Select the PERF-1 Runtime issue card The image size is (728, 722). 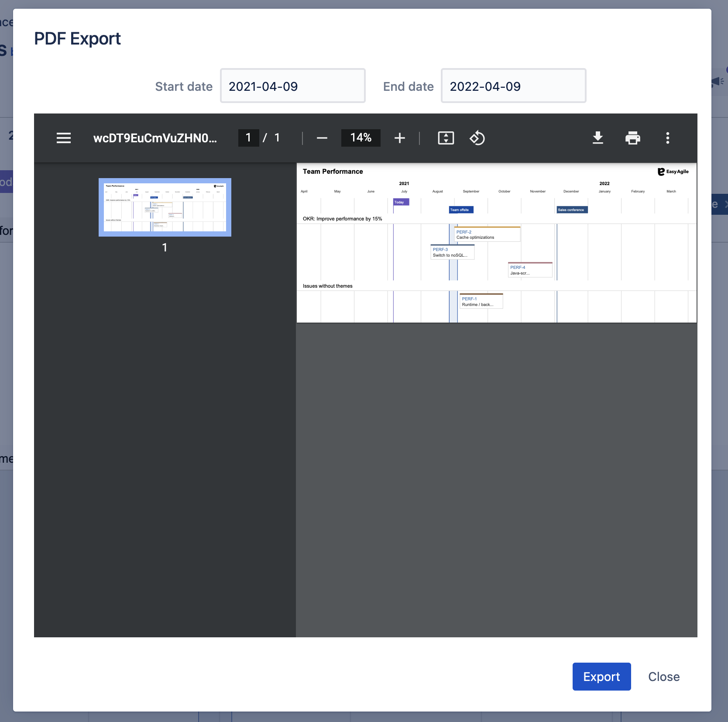[481, 301]
